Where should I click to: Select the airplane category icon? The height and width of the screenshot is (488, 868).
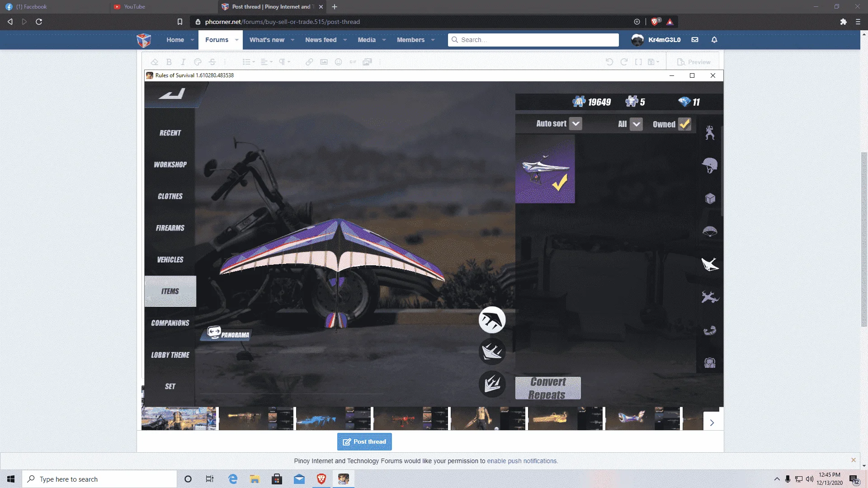coord(710,297)
